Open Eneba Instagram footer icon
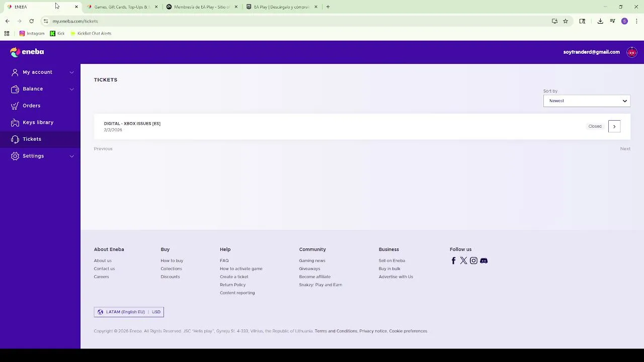The height and width of the screenshot is (362, 644). coord(473,260)
